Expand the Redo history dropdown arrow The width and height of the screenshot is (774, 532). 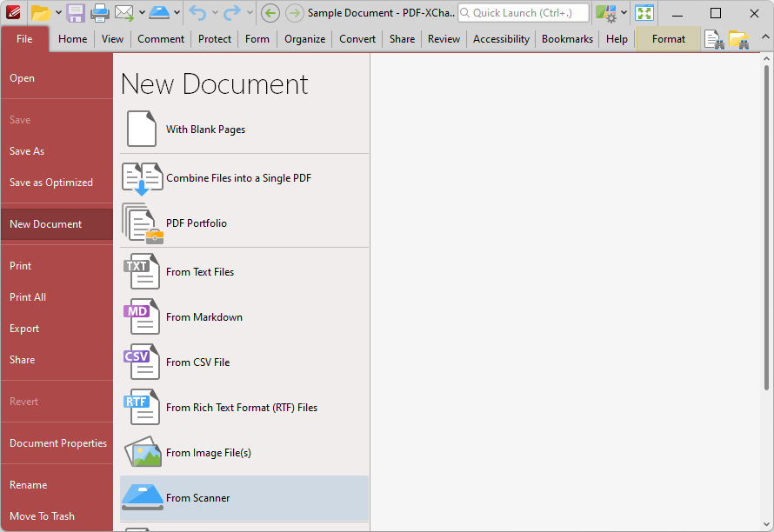[250, 13]
